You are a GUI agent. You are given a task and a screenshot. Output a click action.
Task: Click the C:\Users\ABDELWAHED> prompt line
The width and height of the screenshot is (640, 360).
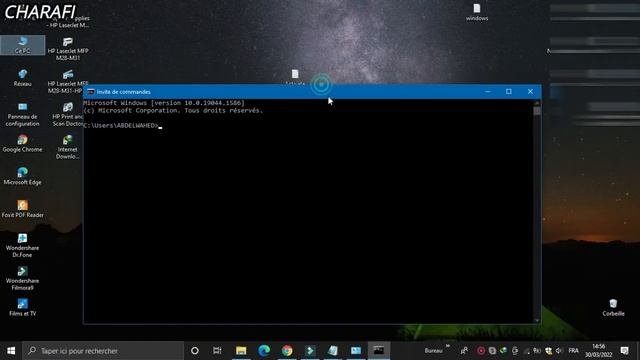pos(121,125)
